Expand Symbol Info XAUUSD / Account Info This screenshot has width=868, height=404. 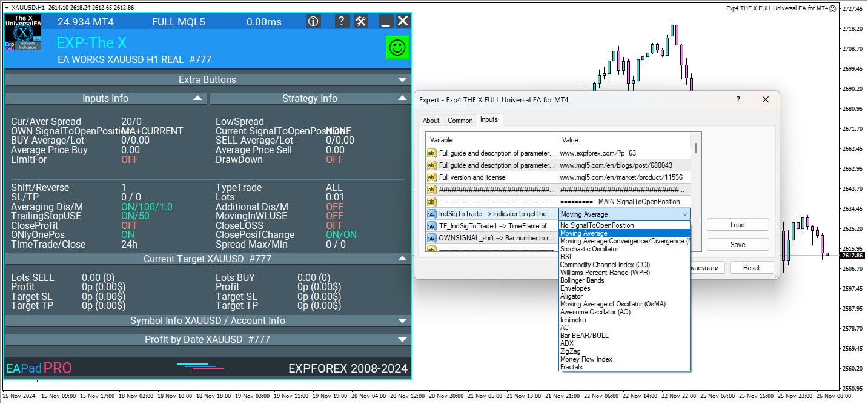[x=402, y=320]
